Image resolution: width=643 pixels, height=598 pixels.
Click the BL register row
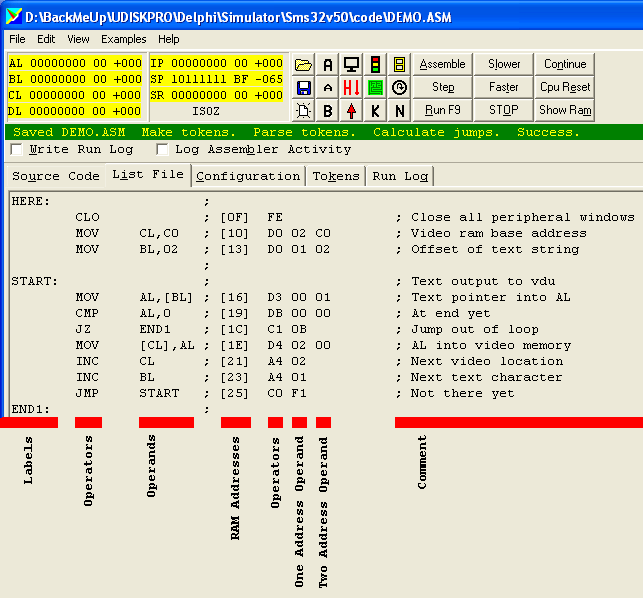coord(75,79)
